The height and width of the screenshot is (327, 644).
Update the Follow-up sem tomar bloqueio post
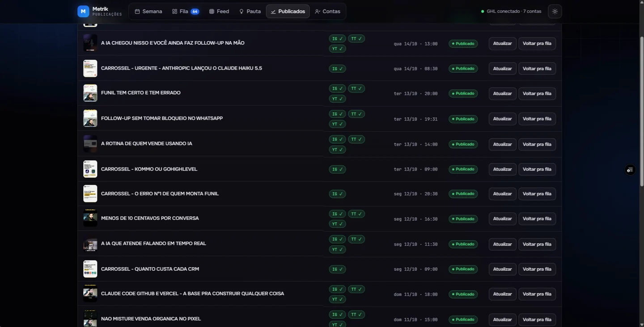click(502, 119)
